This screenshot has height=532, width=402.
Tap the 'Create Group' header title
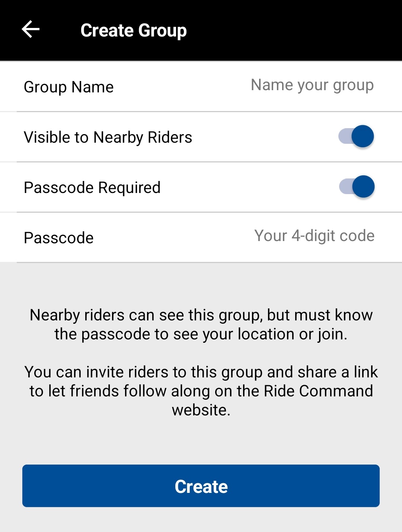pos(134,30)
